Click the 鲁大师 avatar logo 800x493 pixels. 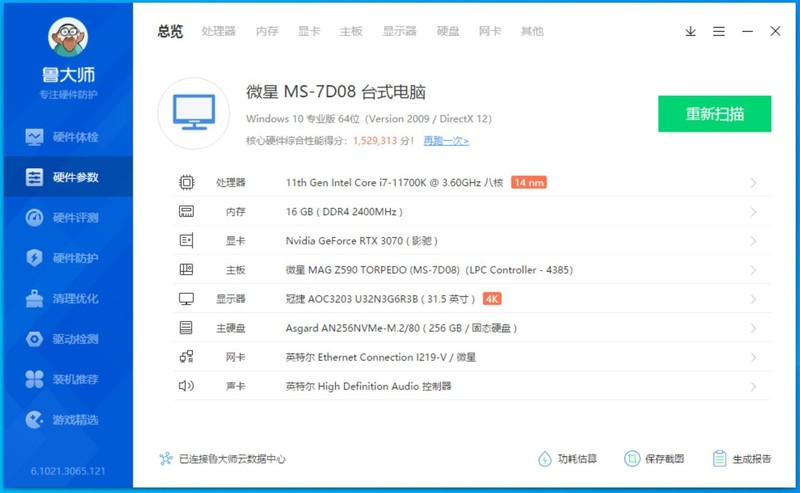point(68,39)
